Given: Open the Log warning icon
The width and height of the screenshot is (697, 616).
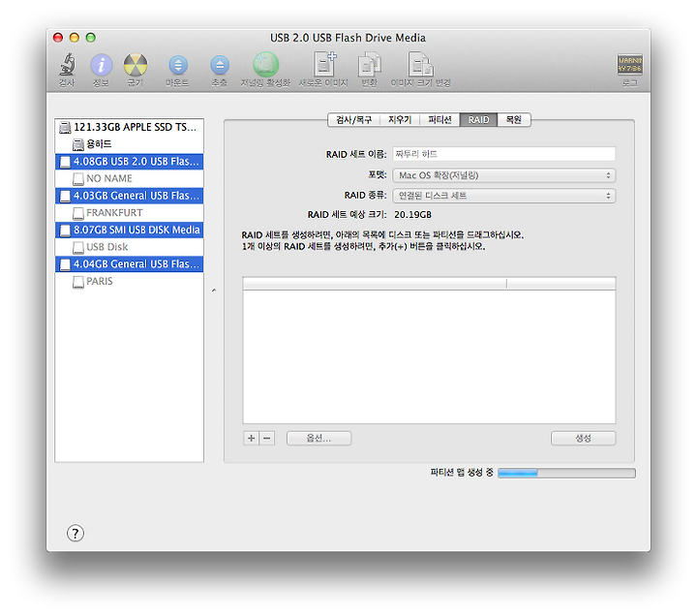Looking at the screenshot, I should [x=629, y=65].
